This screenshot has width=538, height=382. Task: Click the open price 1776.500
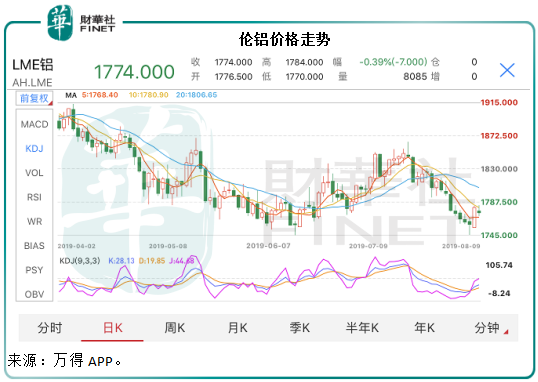tap(233, 77)
